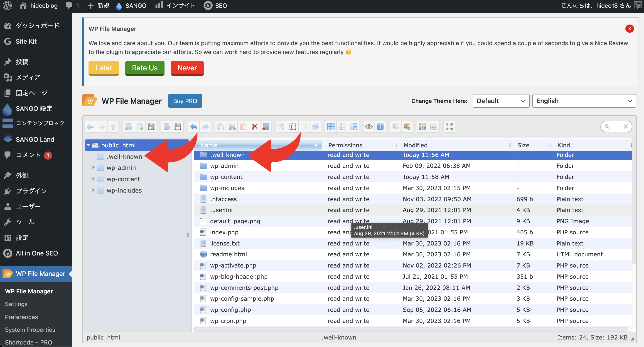Select .well-known in the folder tree

(124, 156)
